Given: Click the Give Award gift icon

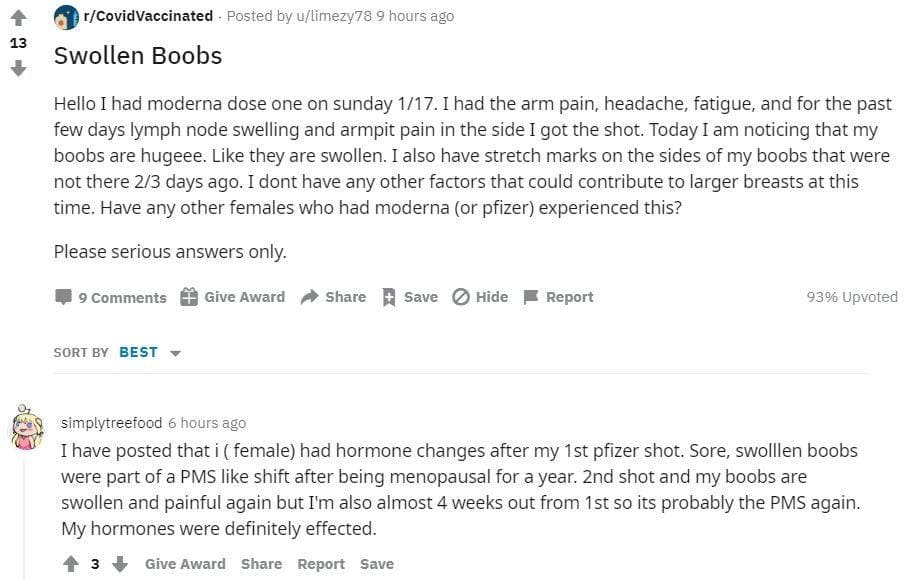Looking at the screenshot, I should coord(189,297).
